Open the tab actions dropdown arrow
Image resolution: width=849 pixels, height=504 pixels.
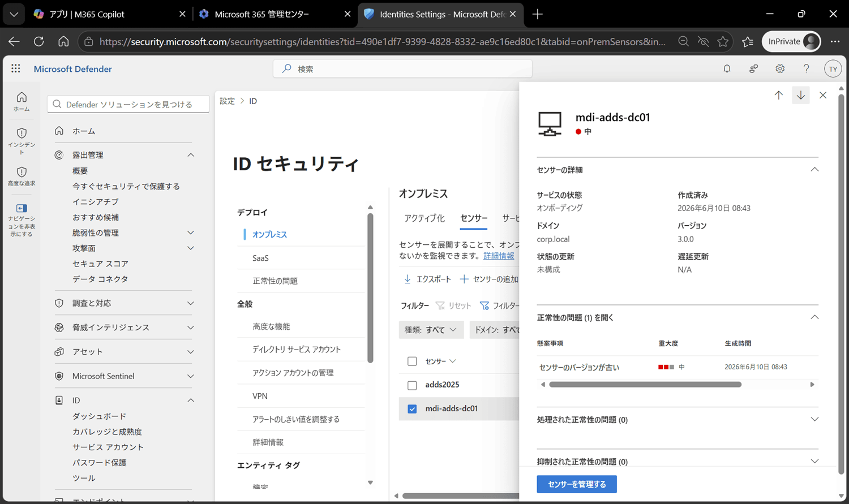click(x=14, y=14)
